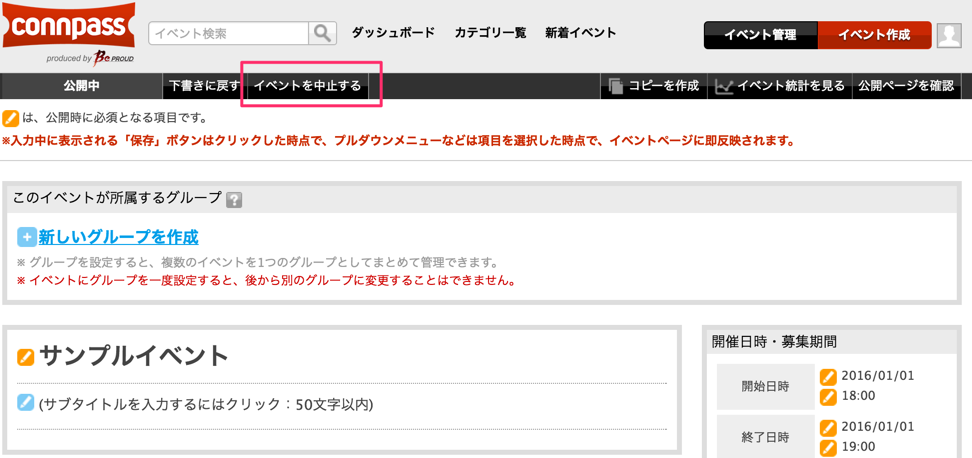Image resolution: width=972 pixels, height=458 pixels.
Task: Click the edit pencil beside サンプルイベント
Action: tap(25, 357)
